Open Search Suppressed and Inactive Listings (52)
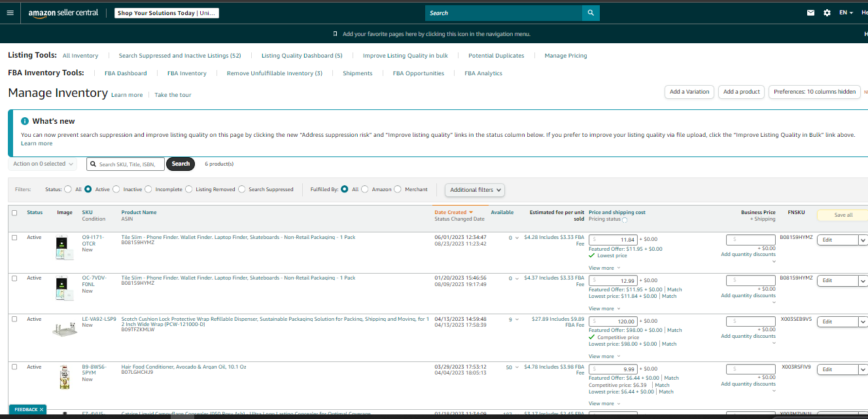Screen dimensions: 868x419 (180, 56)
